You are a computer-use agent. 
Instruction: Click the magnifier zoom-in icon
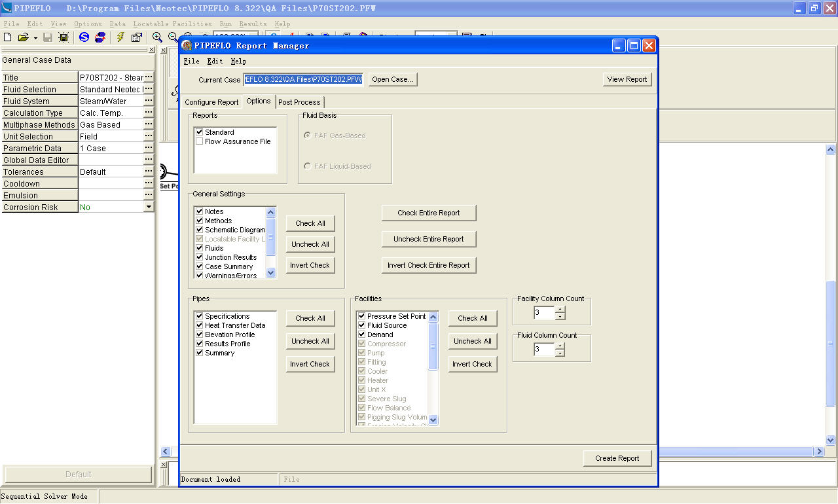(157, 37)
